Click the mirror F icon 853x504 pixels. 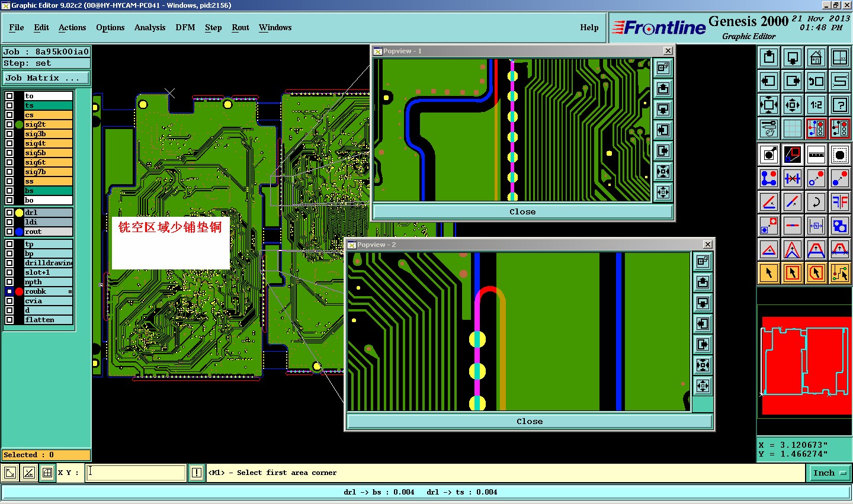[x=840, y=202]
